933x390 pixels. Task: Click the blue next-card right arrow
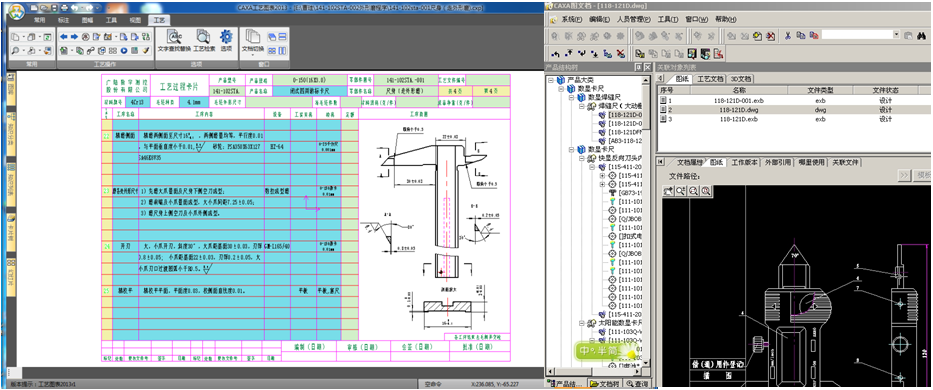coord(74,36)
